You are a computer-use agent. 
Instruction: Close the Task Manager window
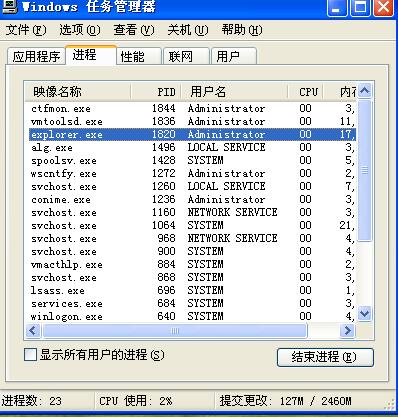383,7
